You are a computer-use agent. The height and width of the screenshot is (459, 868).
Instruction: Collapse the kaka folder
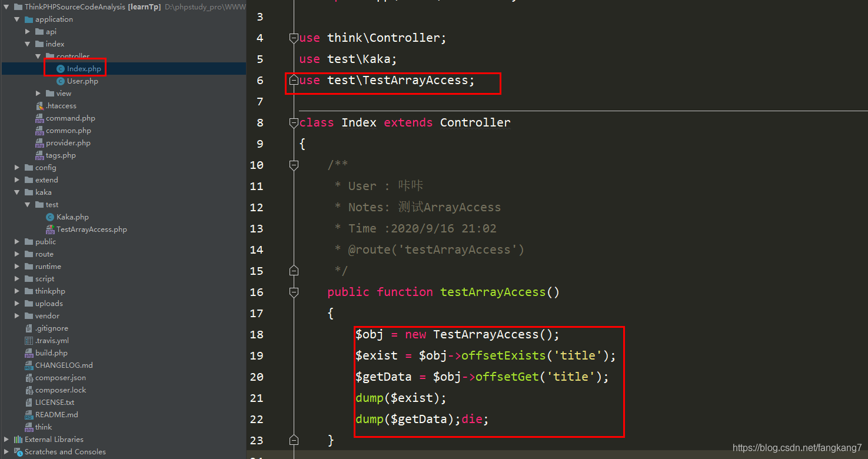[17, 192]
